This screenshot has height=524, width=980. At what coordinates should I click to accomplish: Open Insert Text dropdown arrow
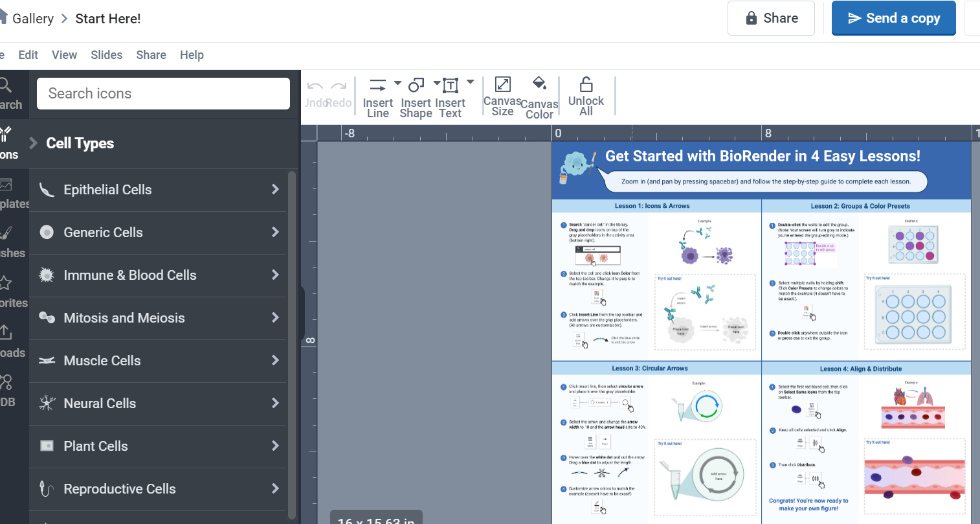(x=471, y=82)
